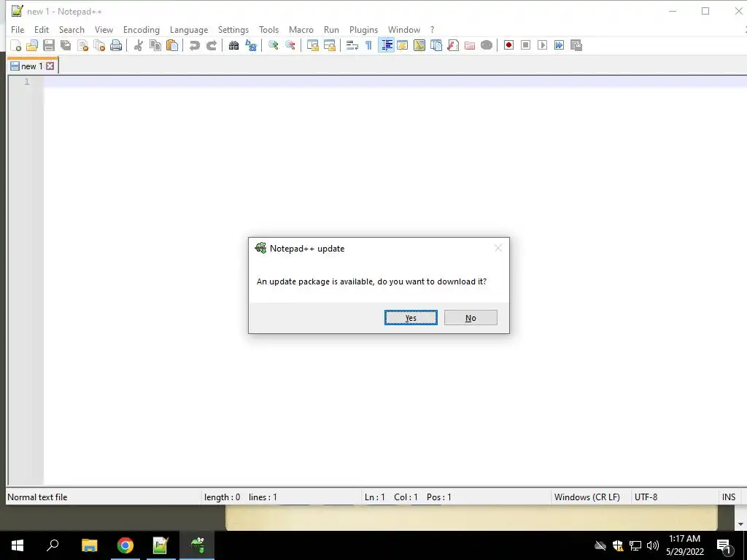
Task: Start macro recording with red dot icon
Action: point(508,45)
